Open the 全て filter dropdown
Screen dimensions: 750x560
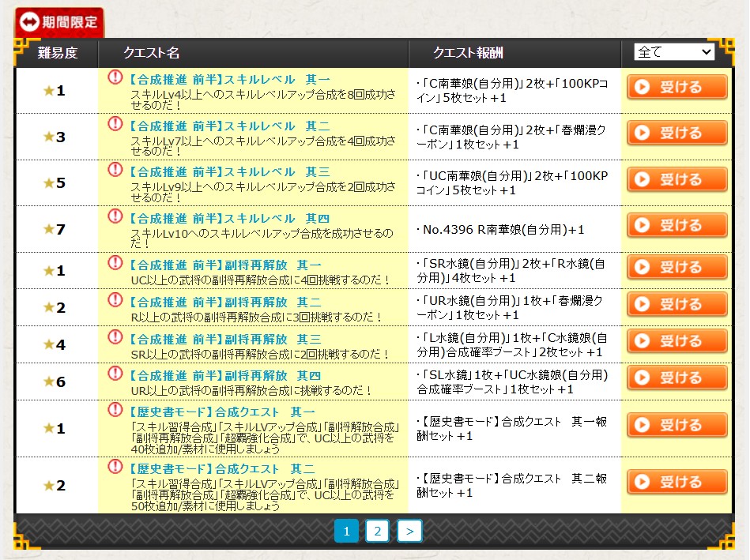pos(673,52)
